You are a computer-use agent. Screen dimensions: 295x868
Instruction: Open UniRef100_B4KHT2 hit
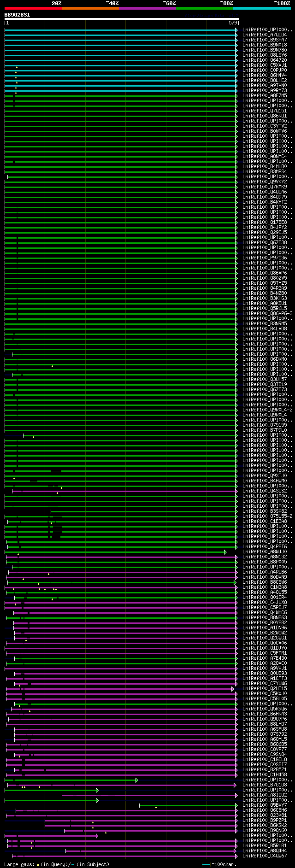265,202
